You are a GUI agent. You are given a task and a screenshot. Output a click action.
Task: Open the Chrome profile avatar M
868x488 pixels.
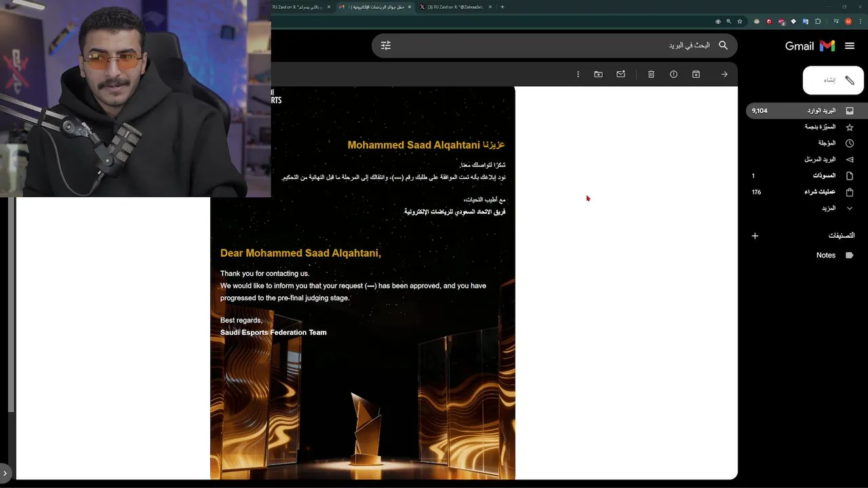[x=848, y=22]
